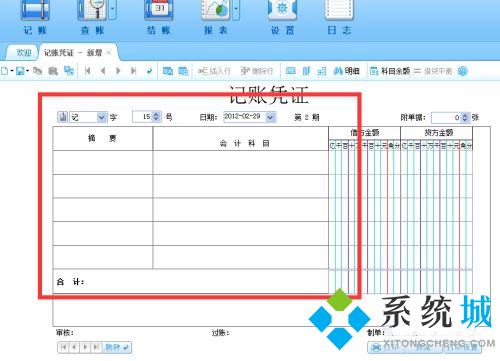Click first-record arrow beside bottom 跳转 button
The image size is (500, 361).
(x=63, y=347)
